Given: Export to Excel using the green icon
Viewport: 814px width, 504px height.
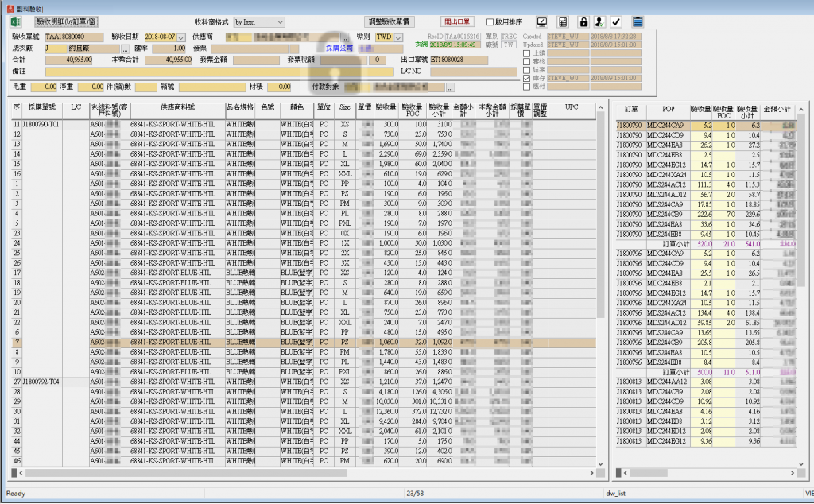Looking at the screenshot, I should pos(15,21).
